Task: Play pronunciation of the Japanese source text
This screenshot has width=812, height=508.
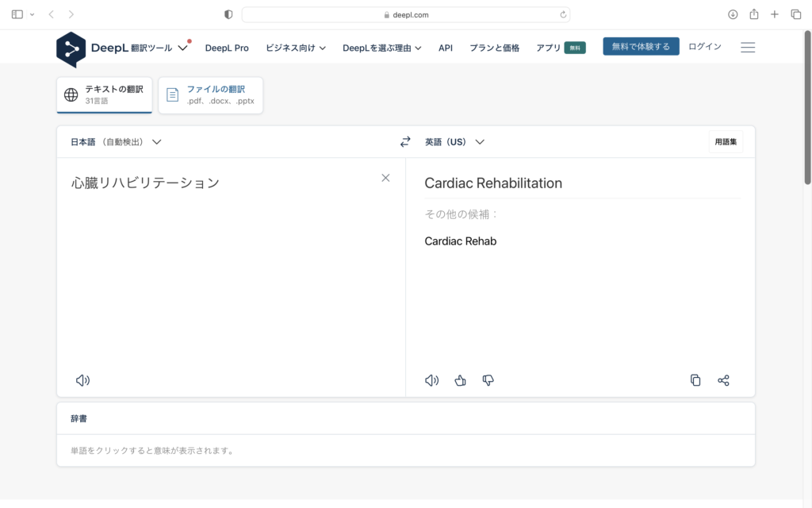Action: point(82,380)
